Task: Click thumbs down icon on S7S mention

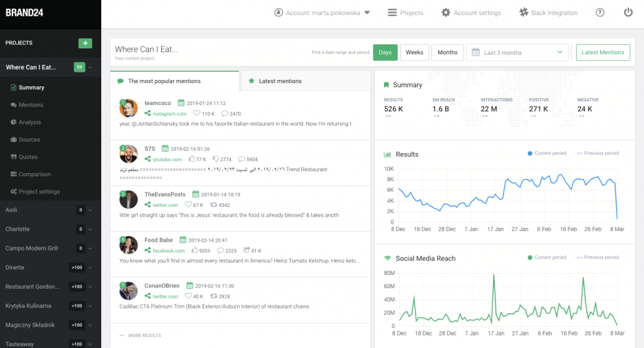Action: [216, 159]
